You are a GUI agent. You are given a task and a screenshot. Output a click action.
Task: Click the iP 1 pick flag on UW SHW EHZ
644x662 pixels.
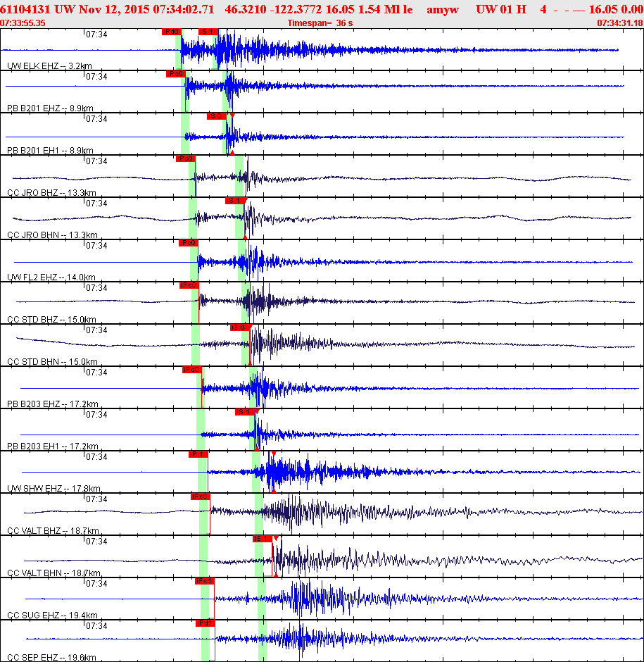tap(198, 454)
